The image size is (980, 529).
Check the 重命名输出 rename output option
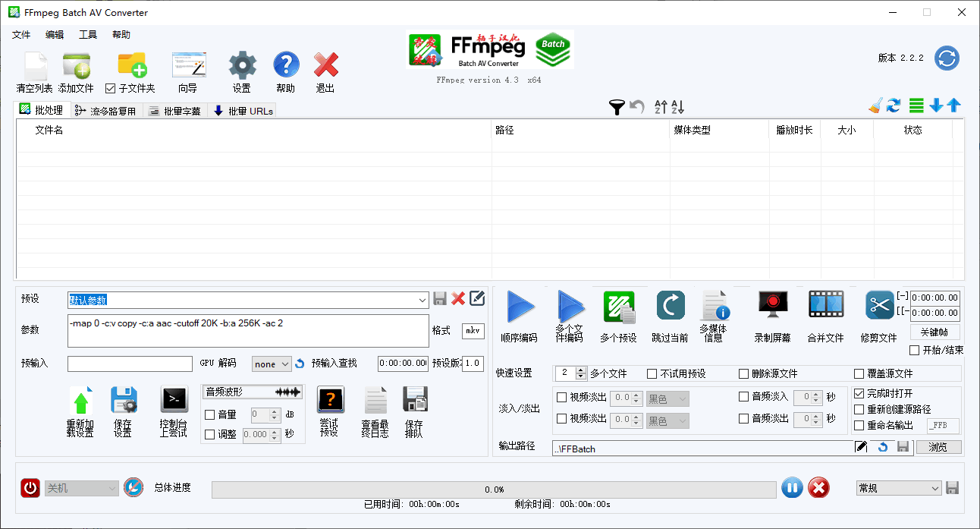pyautogui.click(x=859, y=426)
